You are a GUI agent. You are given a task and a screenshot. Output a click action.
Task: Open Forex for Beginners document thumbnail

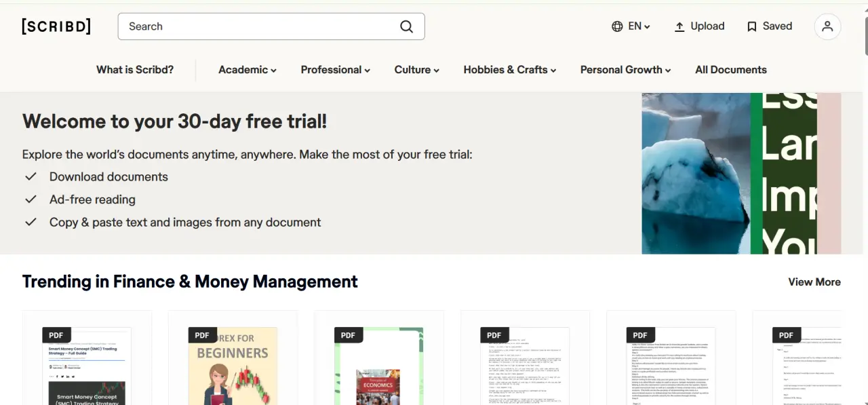pos(233,366)
